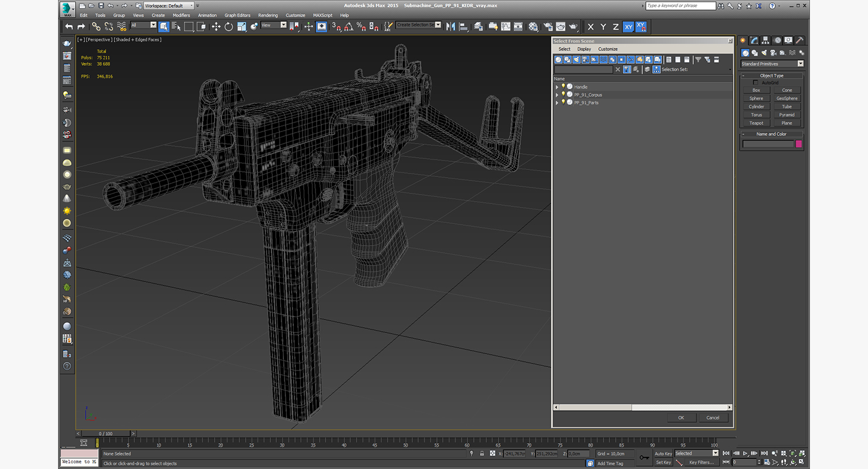868x469 pixels.
Task: Open the Standard Primitives dropdown
Action: [x=772, y=63]
